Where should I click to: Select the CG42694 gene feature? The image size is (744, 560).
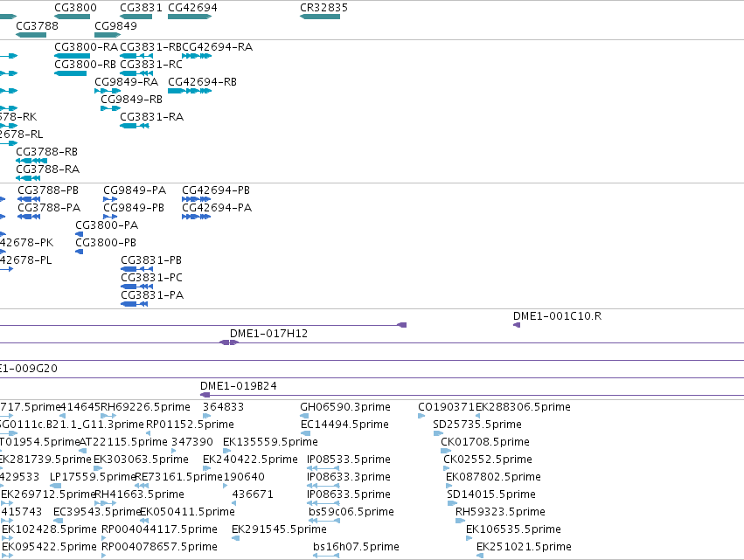point(190,17)
